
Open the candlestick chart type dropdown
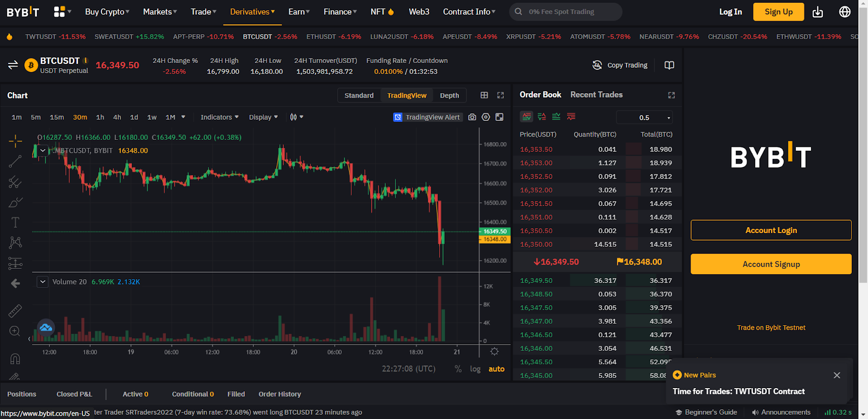296,117
